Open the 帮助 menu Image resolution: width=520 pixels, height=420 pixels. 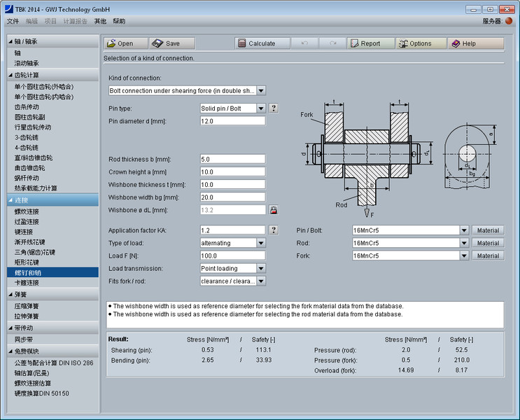click(x=119, y=22)
